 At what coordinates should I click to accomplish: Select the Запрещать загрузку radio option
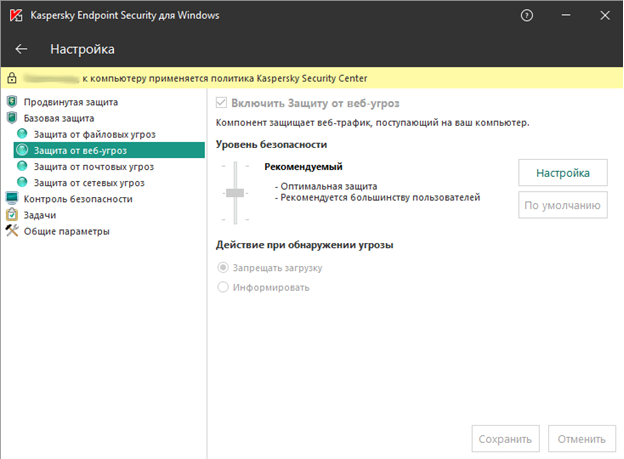coord(223,268)
